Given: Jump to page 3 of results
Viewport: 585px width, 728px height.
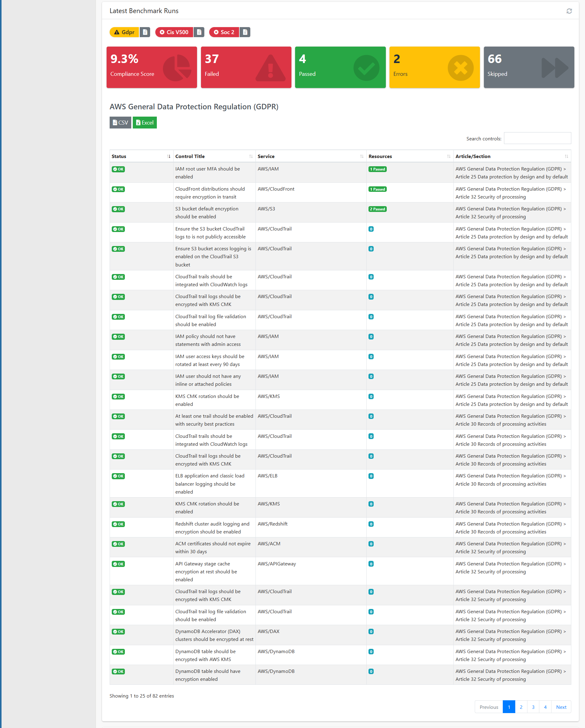Looking at the screenshot, I should tap(533, 707).
